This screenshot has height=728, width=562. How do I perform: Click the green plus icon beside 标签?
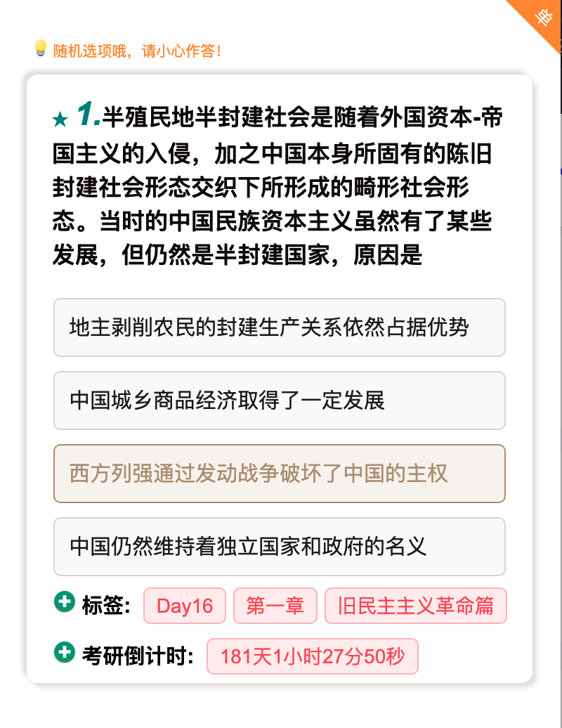(x=65, y=602)
